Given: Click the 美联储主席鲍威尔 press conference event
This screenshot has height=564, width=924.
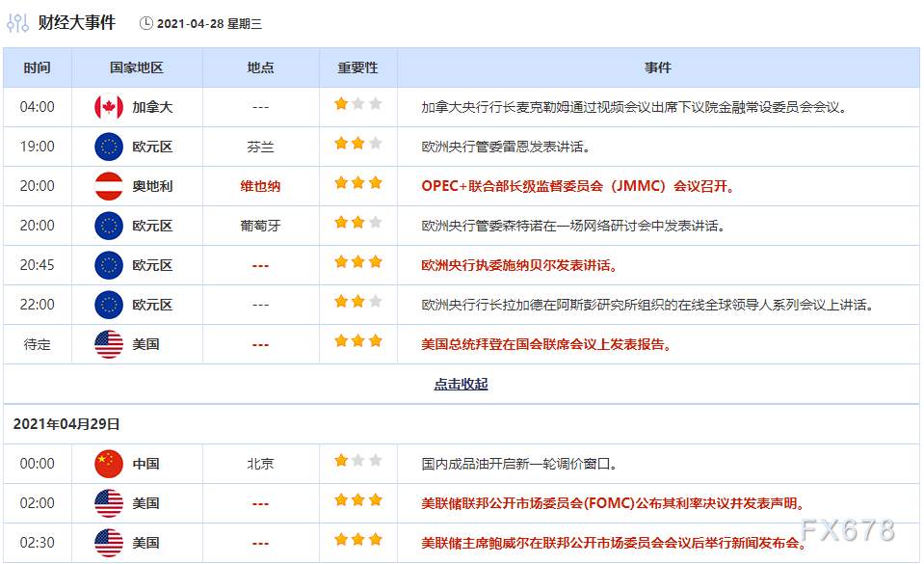Looking at the screenshot, I should click(x=614, y=544).
